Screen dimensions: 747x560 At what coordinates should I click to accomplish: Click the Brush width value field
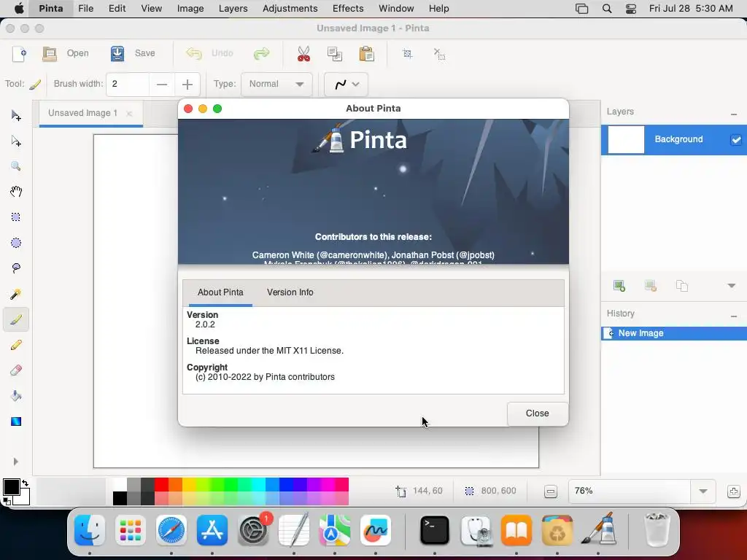coord(128,85)
